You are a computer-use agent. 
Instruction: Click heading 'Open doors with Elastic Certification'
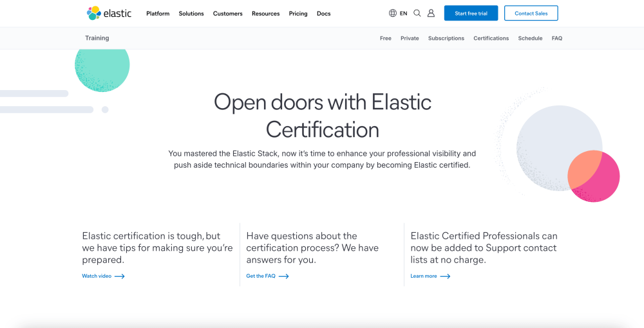tap(323, 116)
